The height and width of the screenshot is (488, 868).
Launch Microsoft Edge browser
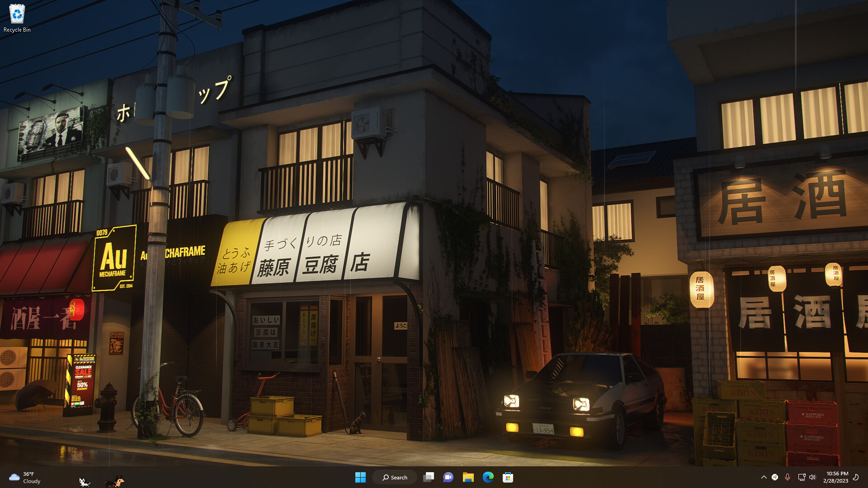488,477
